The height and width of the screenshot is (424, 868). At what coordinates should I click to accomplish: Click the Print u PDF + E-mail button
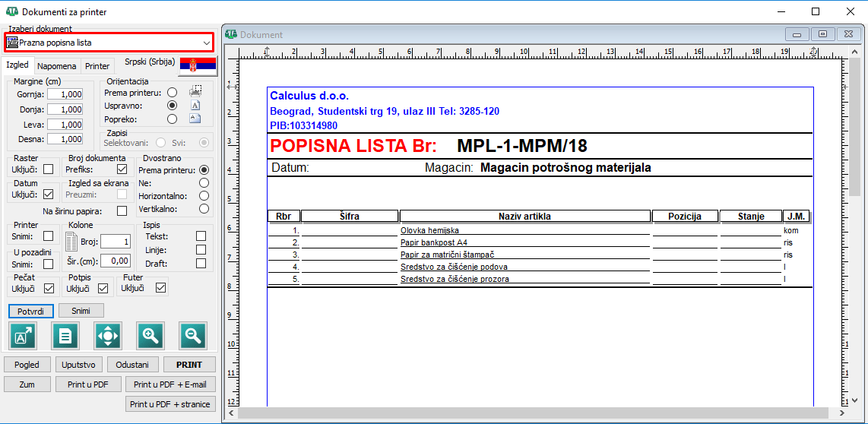tap(170, 384)
